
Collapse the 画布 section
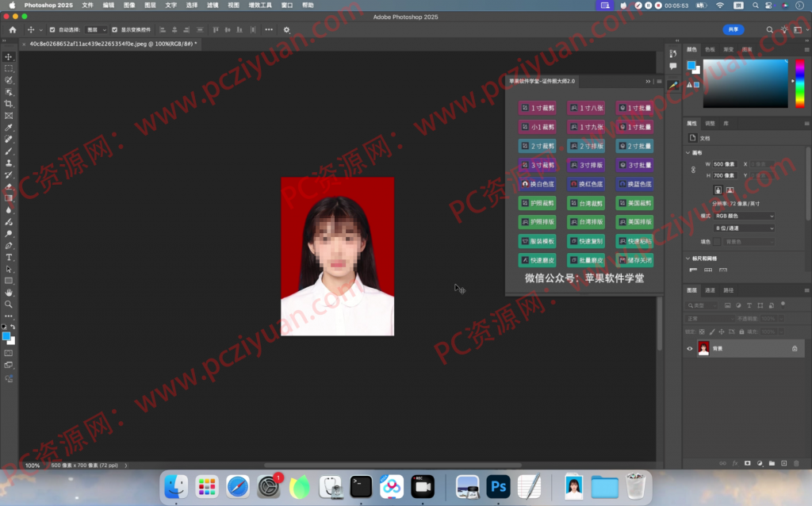click(x=688, y=153)
